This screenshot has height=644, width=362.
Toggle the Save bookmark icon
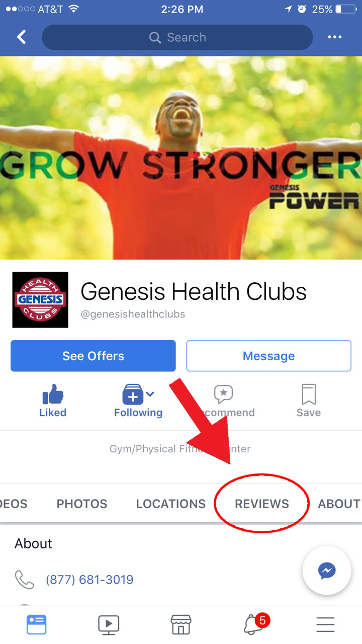308,401
